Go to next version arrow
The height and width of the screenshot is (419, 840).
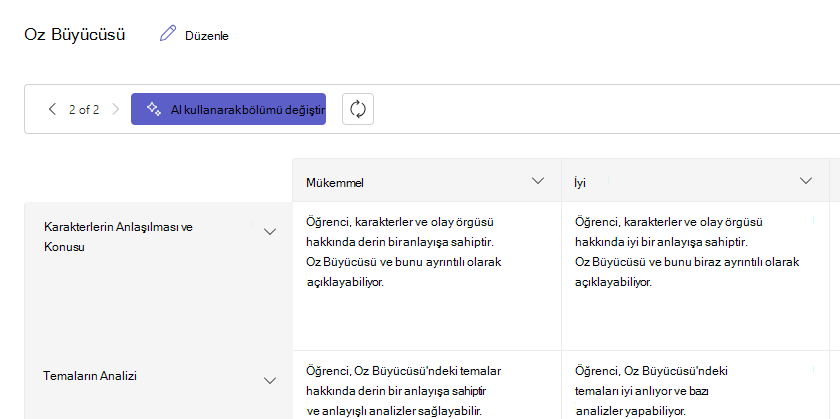pos(115,109)
